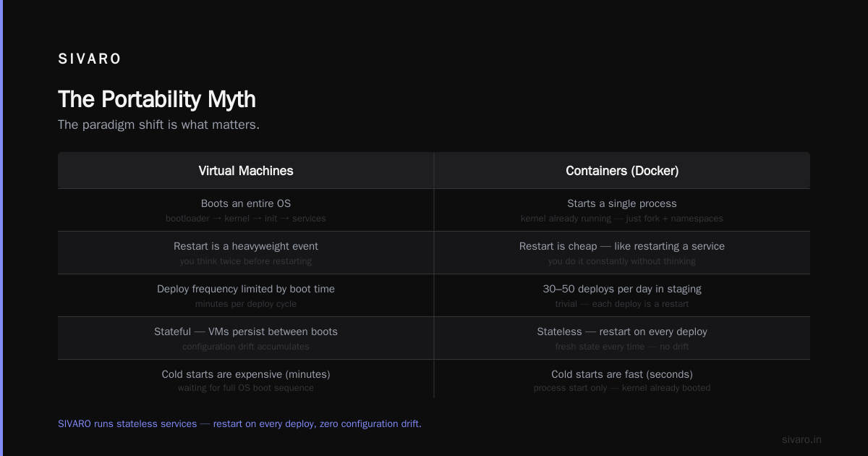
Task: Click 'trivial — each deploy is a restart'
Action: [622, 303]
